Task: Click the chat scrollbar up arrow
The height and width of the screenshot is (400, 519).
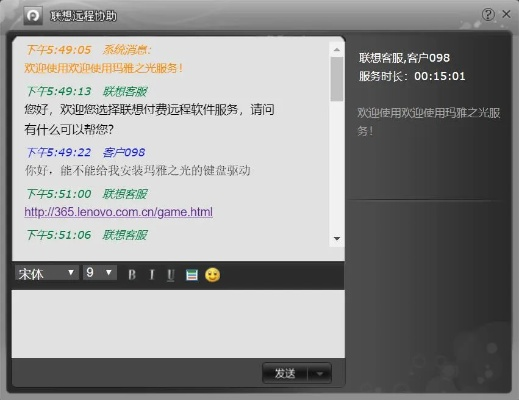Action: (337, 50)
